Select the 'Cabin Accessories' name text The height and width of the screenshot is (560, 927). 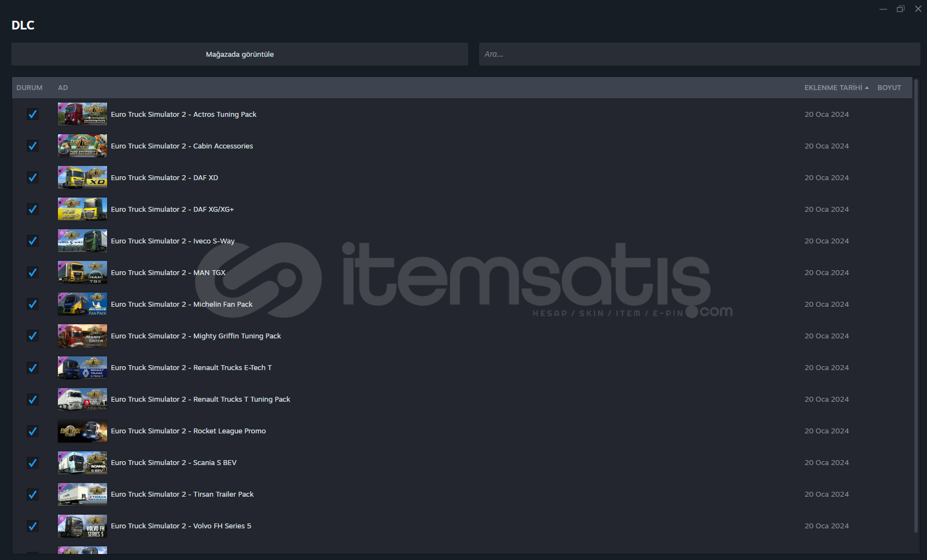click(223, 146)
